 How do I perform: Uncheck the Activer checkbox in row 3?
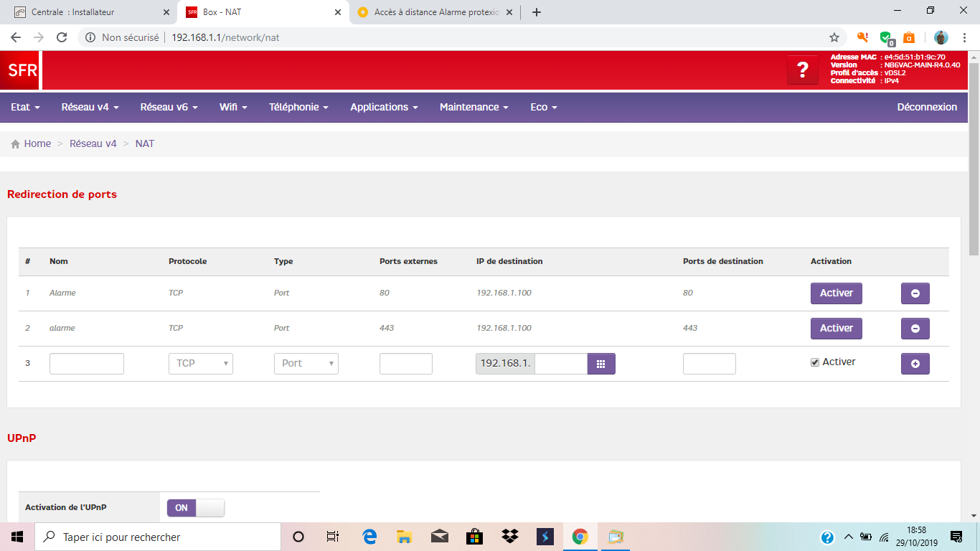point(815,362)
